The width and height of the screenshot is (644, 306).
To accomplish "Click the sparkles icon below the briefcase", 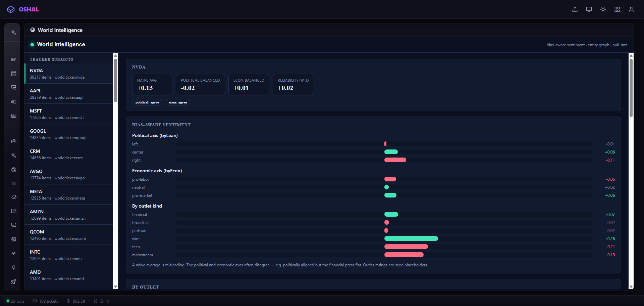I will pyautogui.click(x=14, y=156).
